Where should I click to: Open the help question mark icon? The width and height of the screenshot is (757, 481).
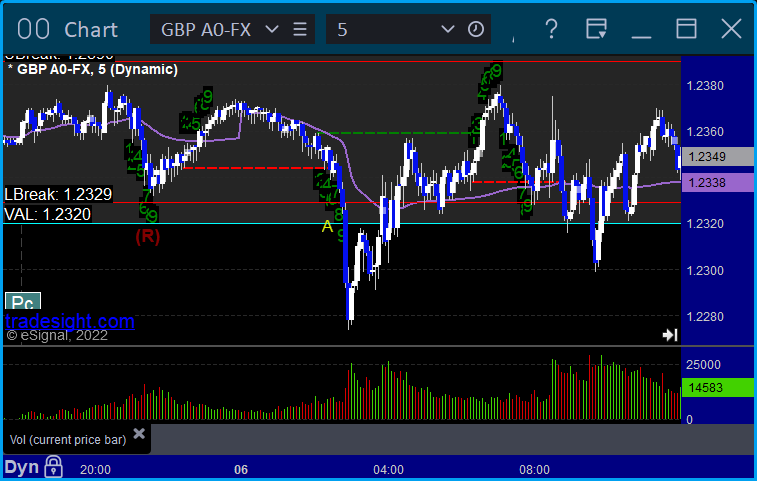(x=551, y=29)
